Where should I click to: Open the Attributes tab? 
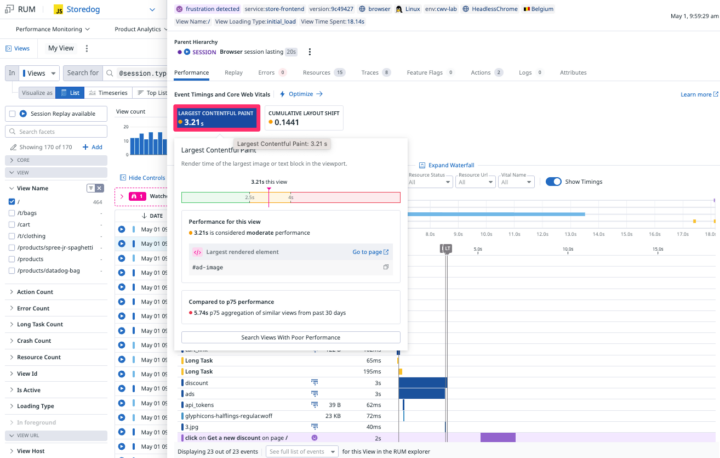coord(573,73)
